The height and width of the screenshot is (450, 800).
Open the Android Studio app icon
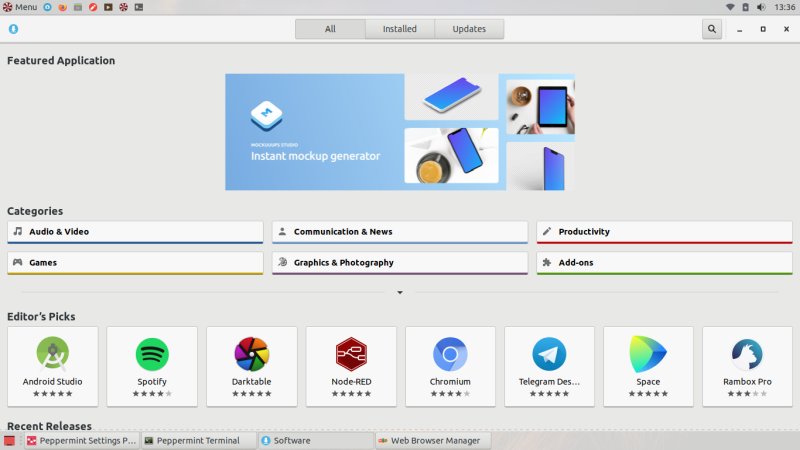(53, 354)
